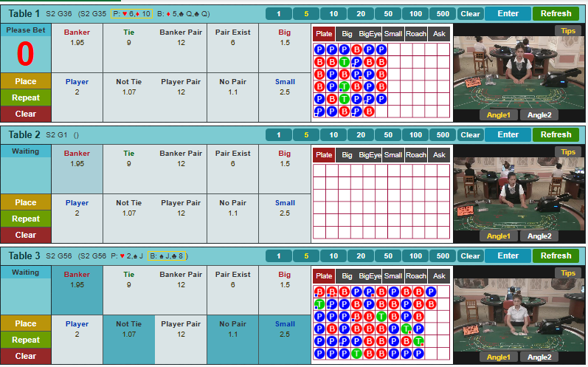Image resolution: width=588 pixels, height=367 pixels.
Task: Select the 100 chip on Table 1
Action: (415, 13)
